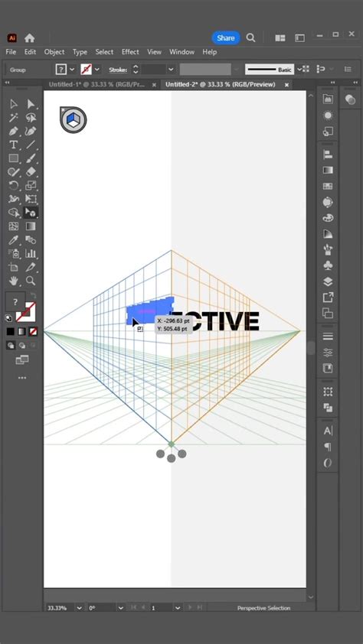Click the stroke weight stepper arrows
363x644 pixels.
pyautogui.click(x=136, y=70)
